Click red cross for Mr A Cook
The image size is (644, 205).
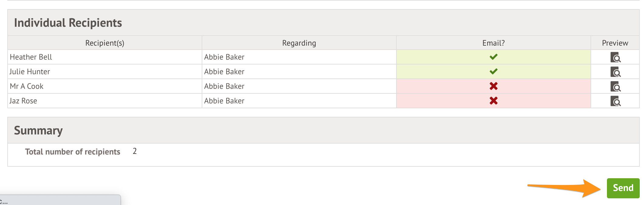point(494,86)
